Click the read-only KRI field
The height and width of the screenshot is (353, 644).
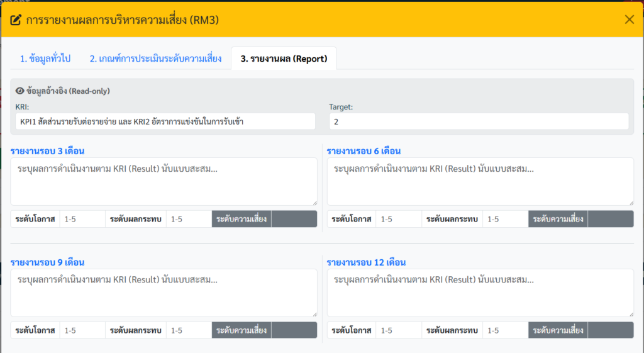pos(165,121)
